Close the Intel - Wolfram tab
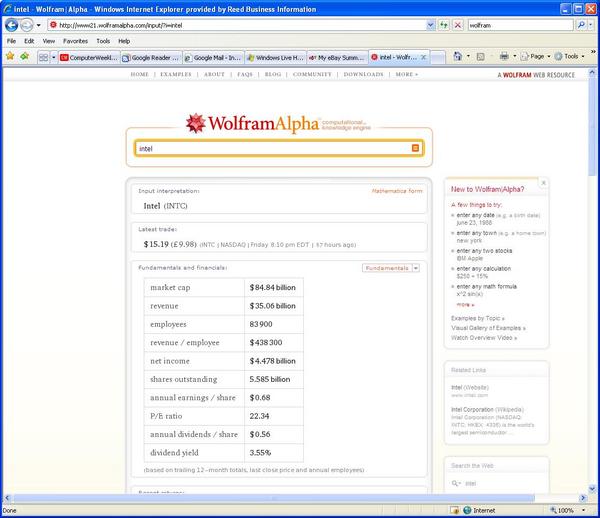The width and height of the screenshot is (600, 518). point(423,57)
